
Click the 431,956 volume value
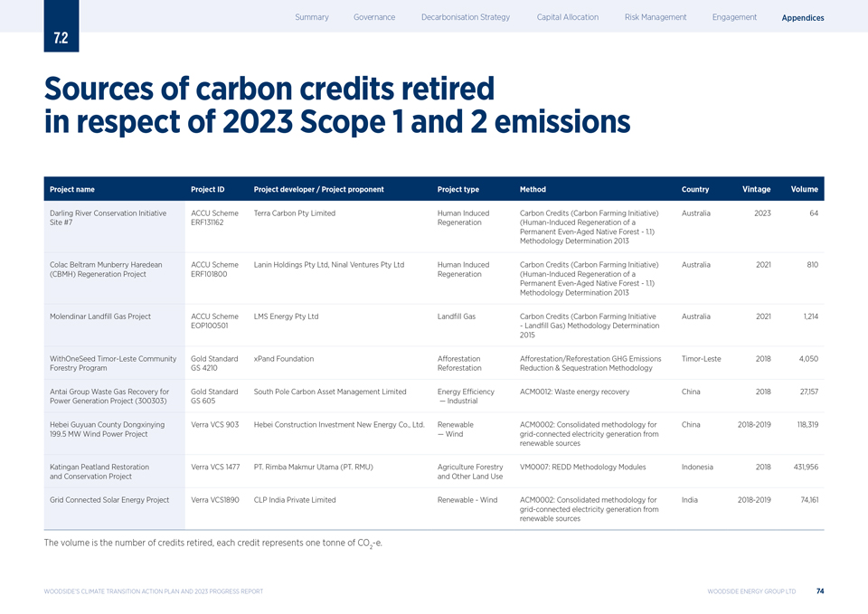799,467
